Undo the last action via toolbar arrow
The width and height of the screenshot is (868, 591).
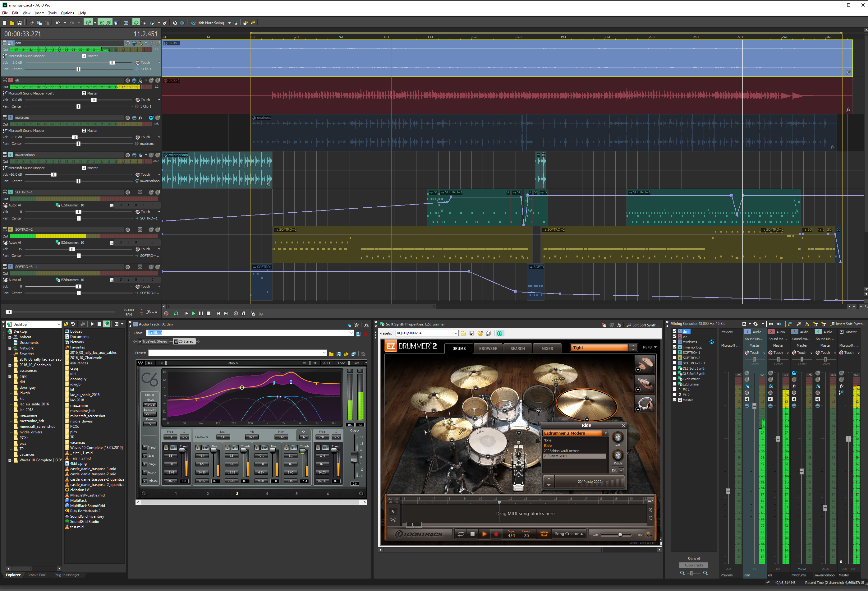click(x=58, y=23)
